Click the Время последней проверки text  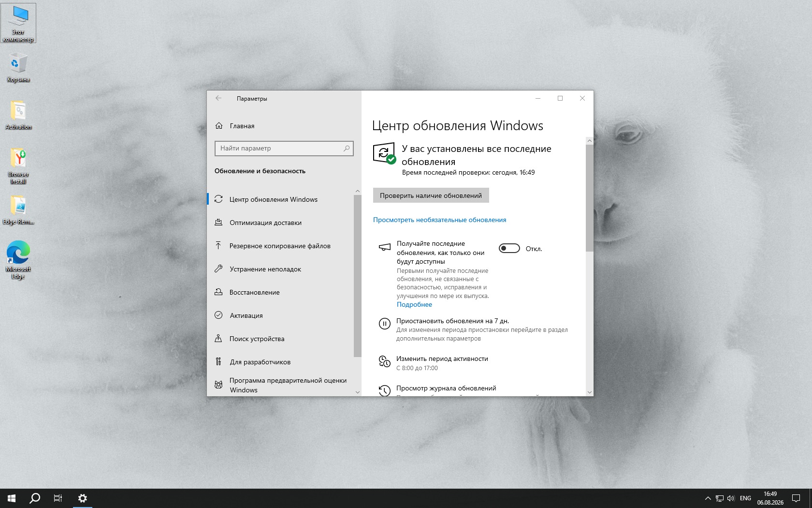468,172
